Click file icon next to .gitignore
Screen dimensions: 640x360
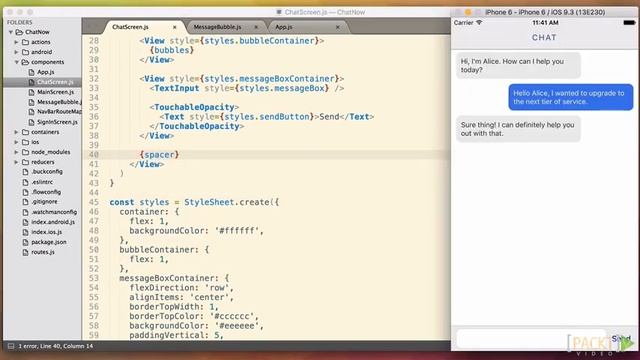pyautogui.click(x=25, y=202)
